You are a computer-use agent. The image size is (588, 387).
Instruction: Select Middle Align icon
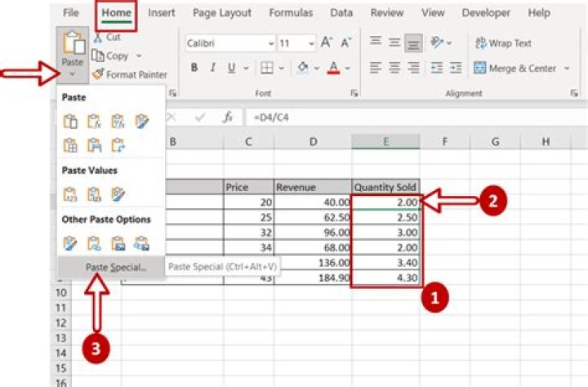tap(394, 42)
